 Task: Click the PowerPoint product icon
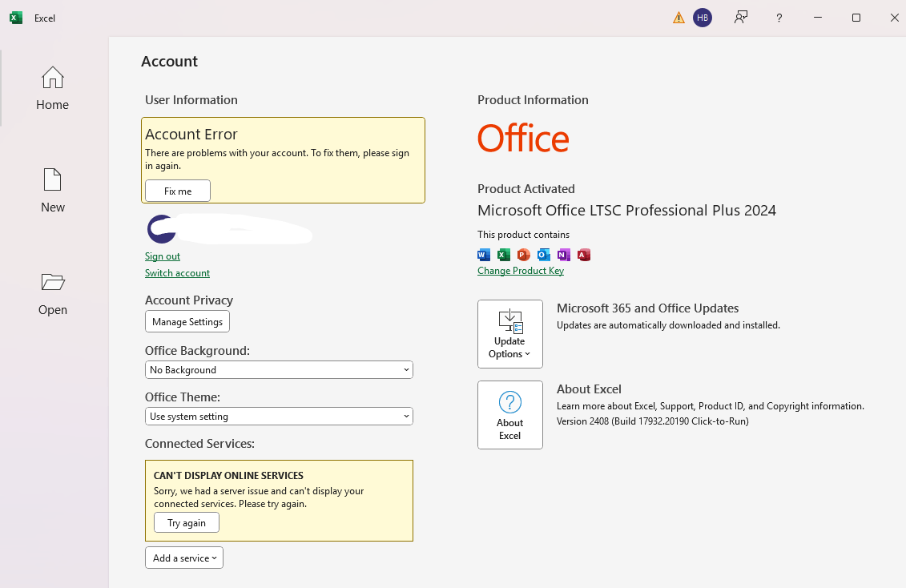point(523,255)
